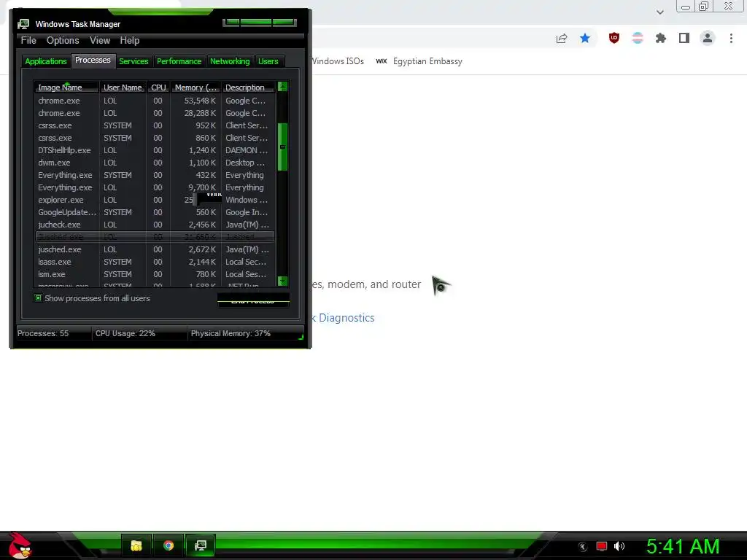Viewport: 747px width, 560px height.
Task: Click the Chrome bookmark star icon
Action: (x=585, y=38)
